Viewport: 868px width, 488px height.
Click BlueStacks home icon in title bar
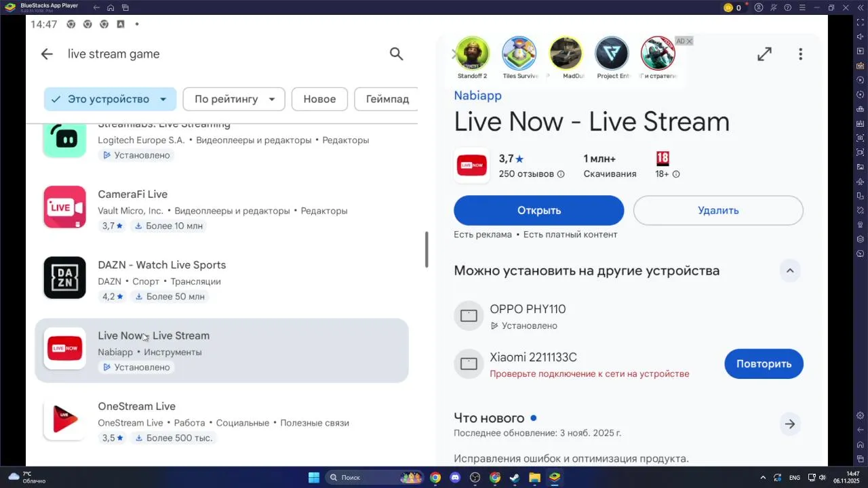111,7
